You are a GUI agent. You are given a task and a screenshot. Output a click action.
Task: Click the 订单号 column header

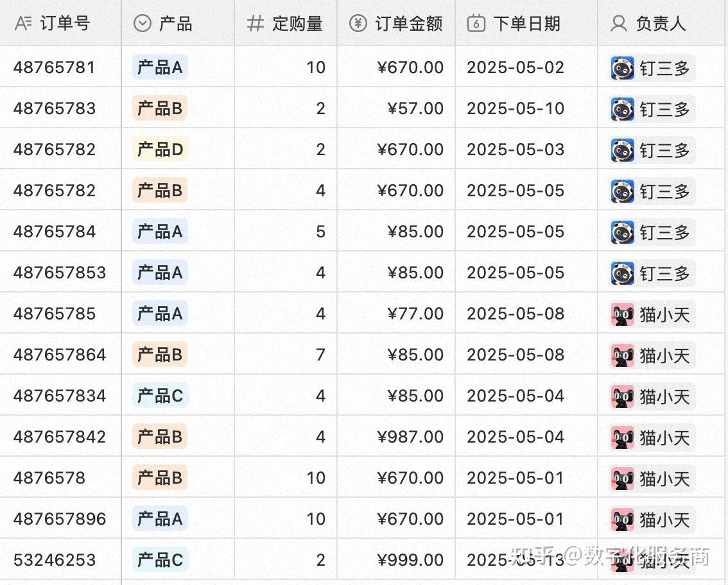coord(60,22)
